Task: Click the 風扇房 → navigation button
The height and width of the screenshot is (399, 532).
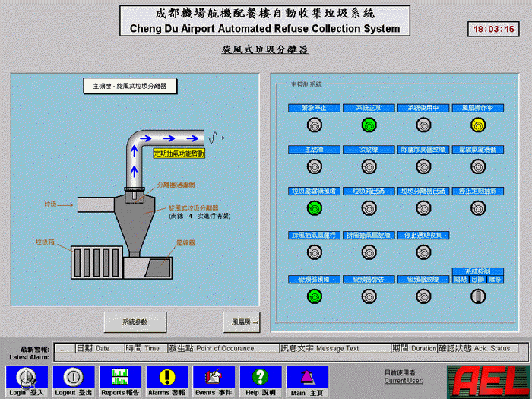Action: coord(241,322)
